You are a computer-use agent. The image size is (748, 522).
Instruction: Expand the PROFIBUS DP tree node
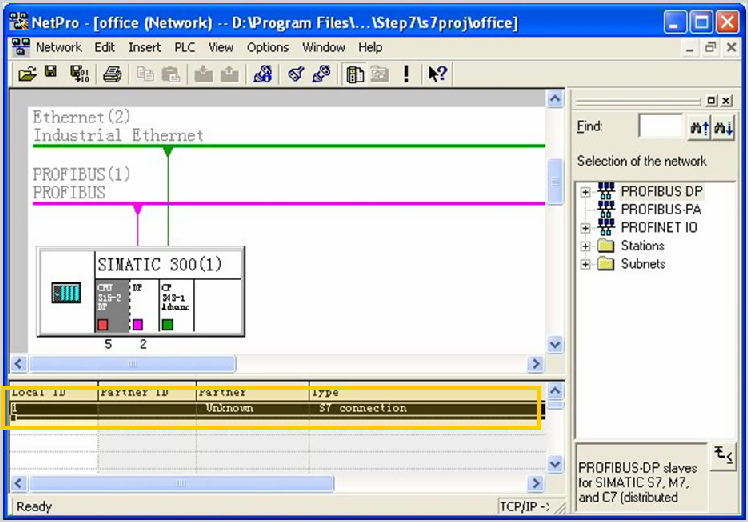click(585, 192)
